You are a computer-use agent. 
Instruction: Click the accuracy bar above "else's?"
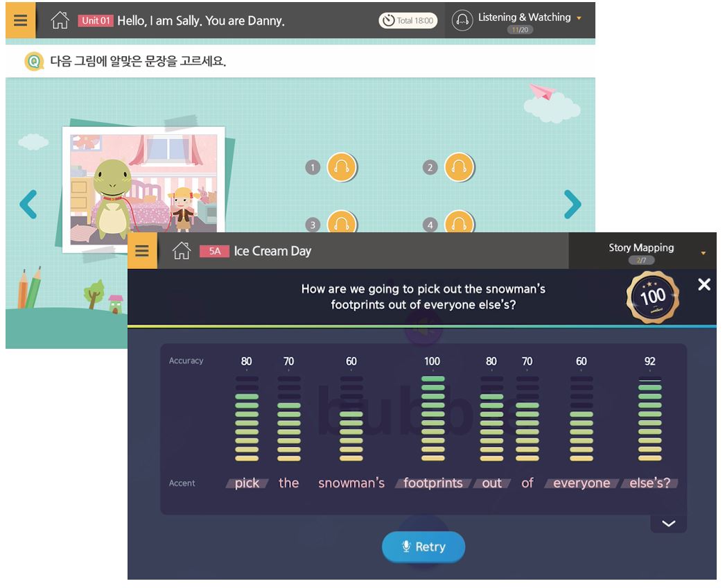(649, 419)
